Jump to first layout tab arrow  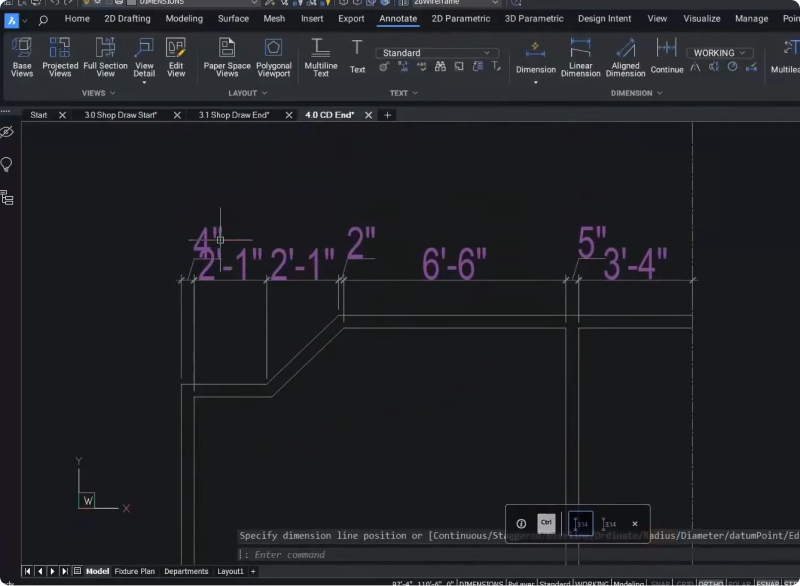[28, 571]
